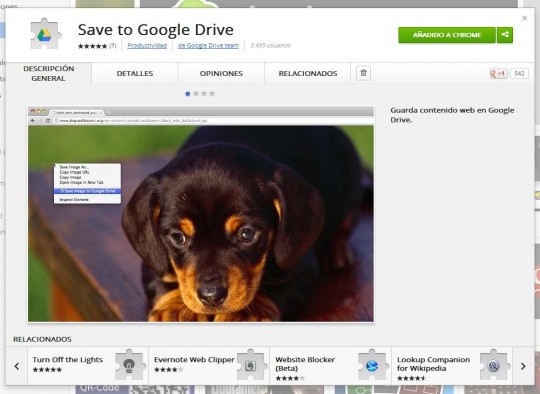The width and height of the screenshot is (540, 394).
Task: Click the 5.455 usuarios text
Action: [x=270, y=45]
